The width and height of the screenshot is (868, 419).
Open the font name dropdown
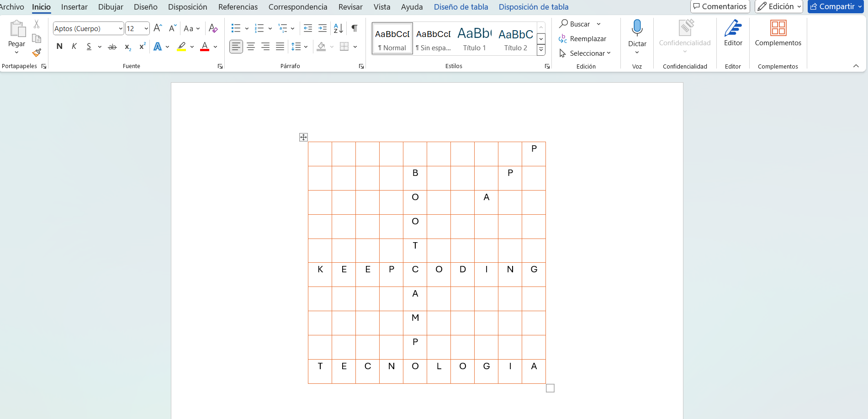coord(120,28)
